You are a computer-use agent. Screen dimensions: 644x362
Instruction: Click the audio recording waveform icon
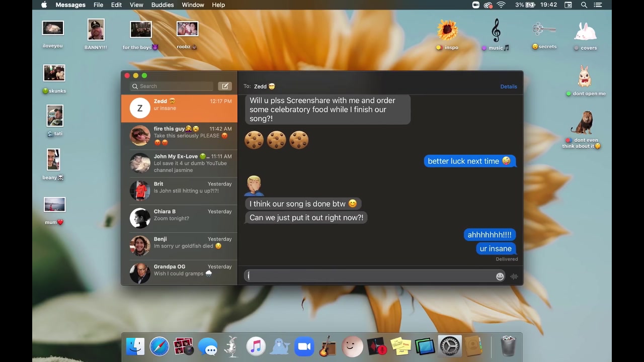click(514, 276)
